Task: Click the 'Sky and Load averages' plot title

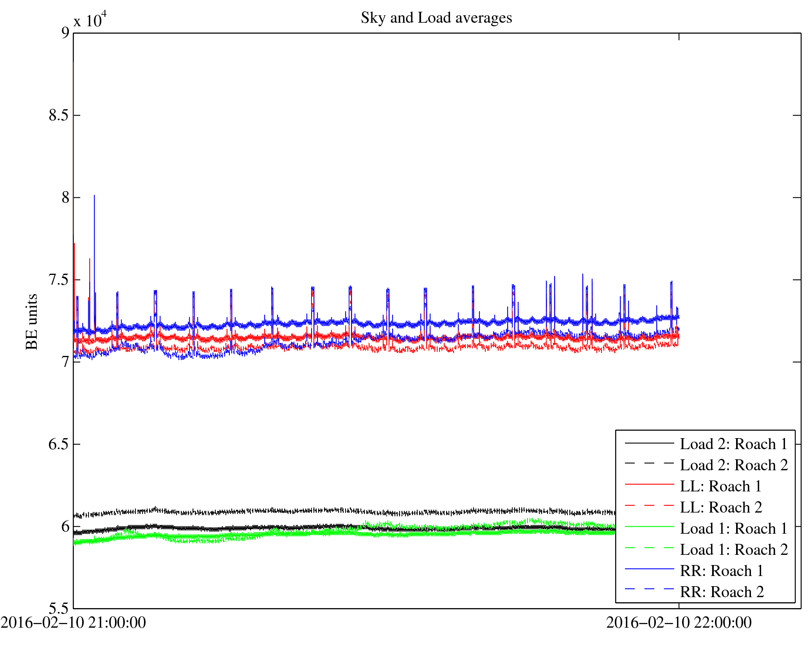Action: [x=436, y=18]
